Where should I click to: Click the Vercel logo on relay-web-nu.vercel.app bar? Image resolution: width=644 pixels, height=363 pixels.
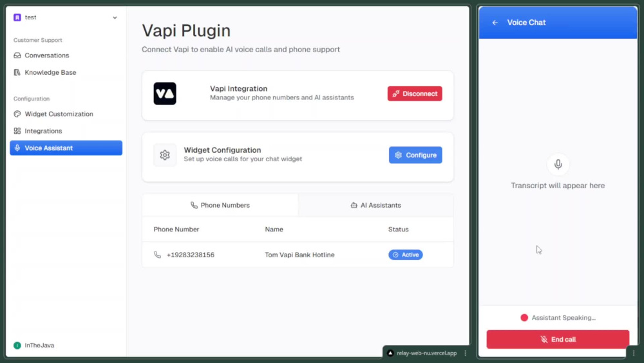coord(390,353)
